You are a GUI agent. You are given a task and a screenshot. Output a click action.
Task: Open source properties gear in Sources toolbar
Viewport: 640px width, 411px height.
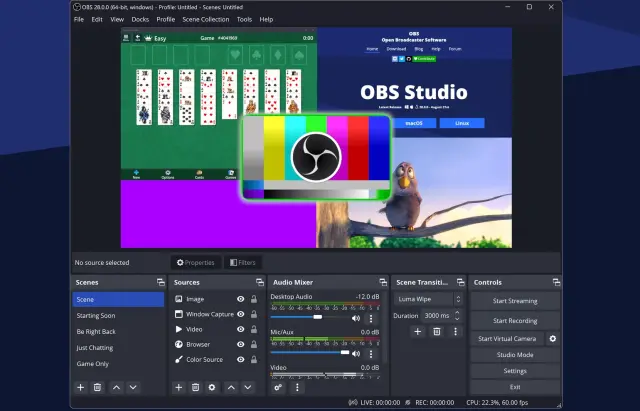click(x=212, y=387)
